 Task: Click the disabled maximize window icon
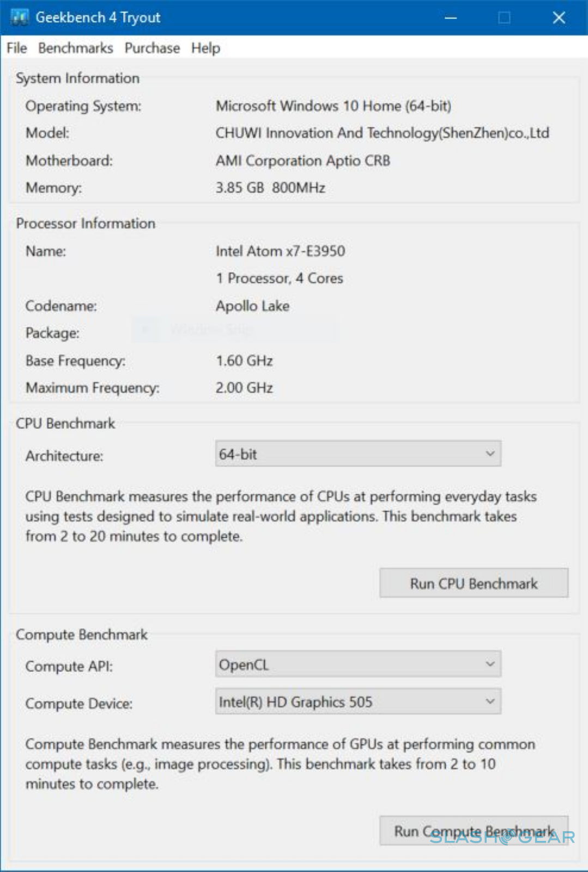tap(504, 18)
